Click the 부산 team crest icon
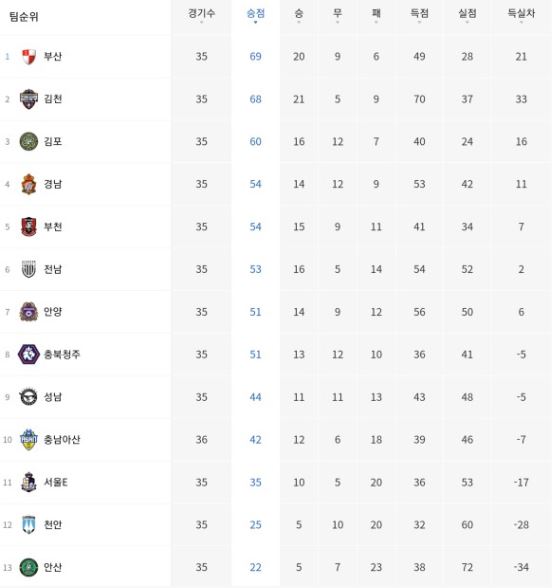 (28, 57)
